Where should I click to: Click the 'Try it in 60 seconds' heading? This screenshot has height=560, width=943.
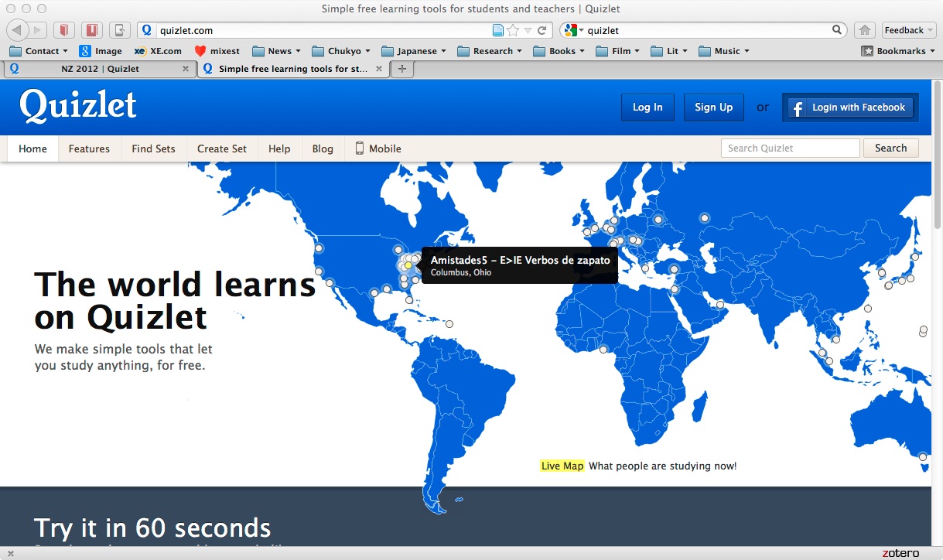coord(152,528)
